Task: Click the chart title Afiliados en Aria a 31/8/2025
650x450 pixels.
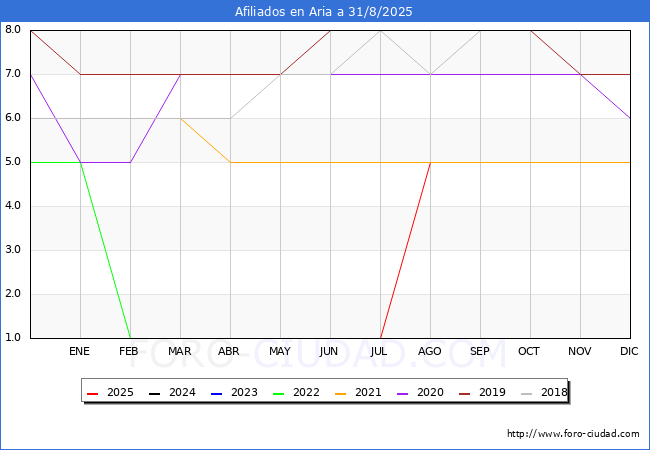Action: coord(324,12)
